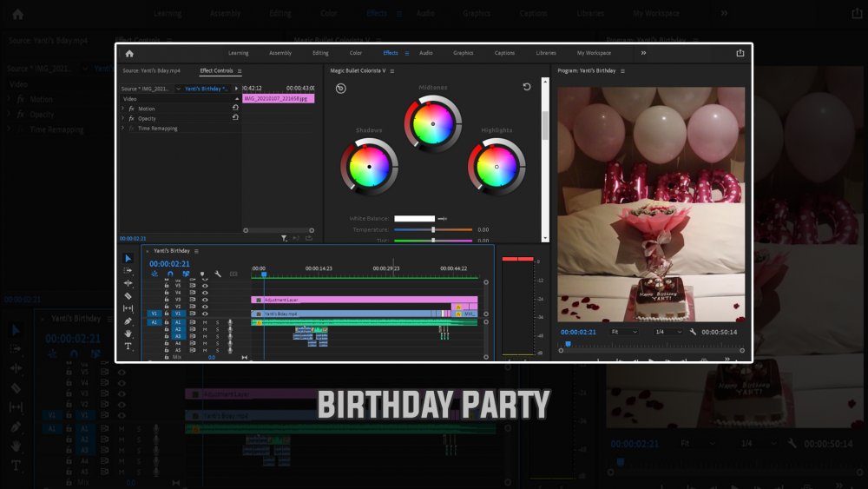The height and width of the screenshot is (489, 868).
Task: Select the Hand tool in the front toolbar
Action: (x=128, y=334)
